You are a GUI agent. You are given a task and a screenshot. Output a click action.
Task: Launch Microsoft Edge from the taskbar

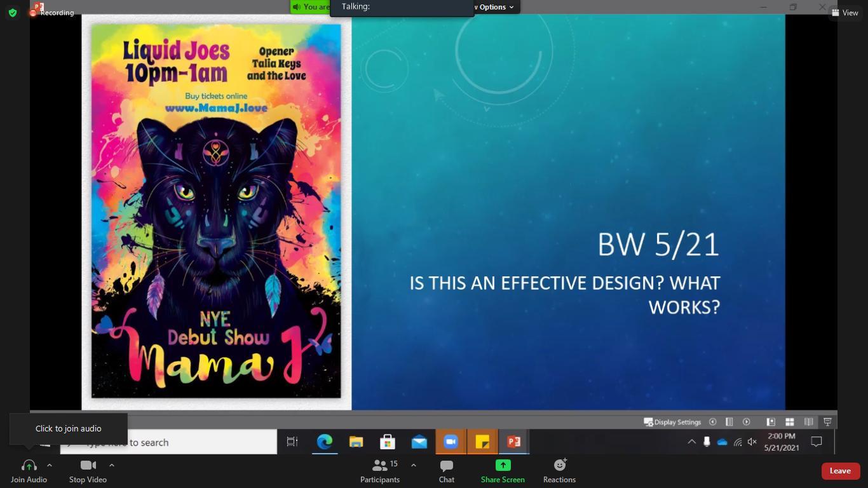(325, 442)
